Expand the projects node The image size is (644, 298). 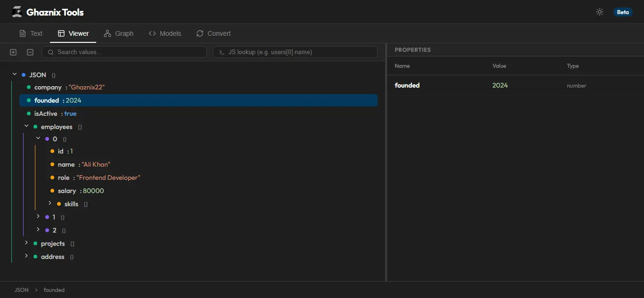coord(26,243)
